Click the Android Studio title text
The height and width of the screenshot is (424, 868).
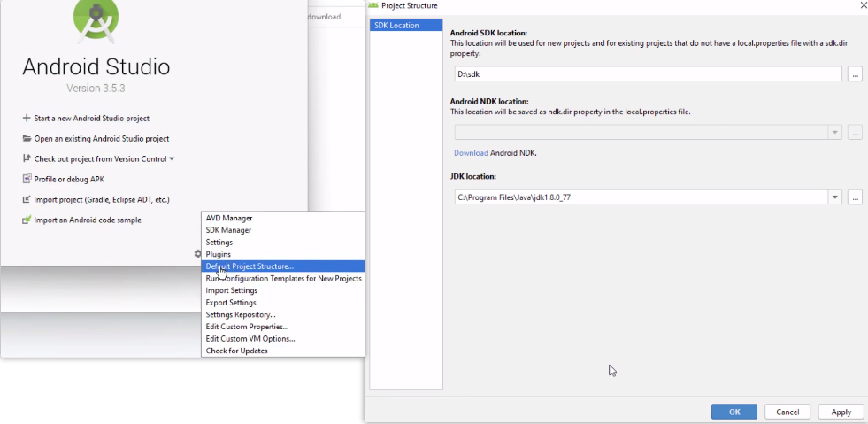coord(96,67)
